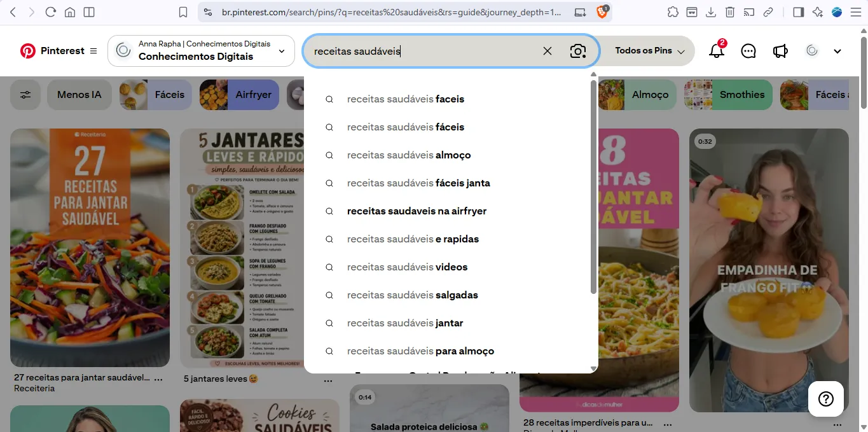Screen dimensions: 868x432
Task: Clear the search field with the X icon
Action: tap(548, 51)
